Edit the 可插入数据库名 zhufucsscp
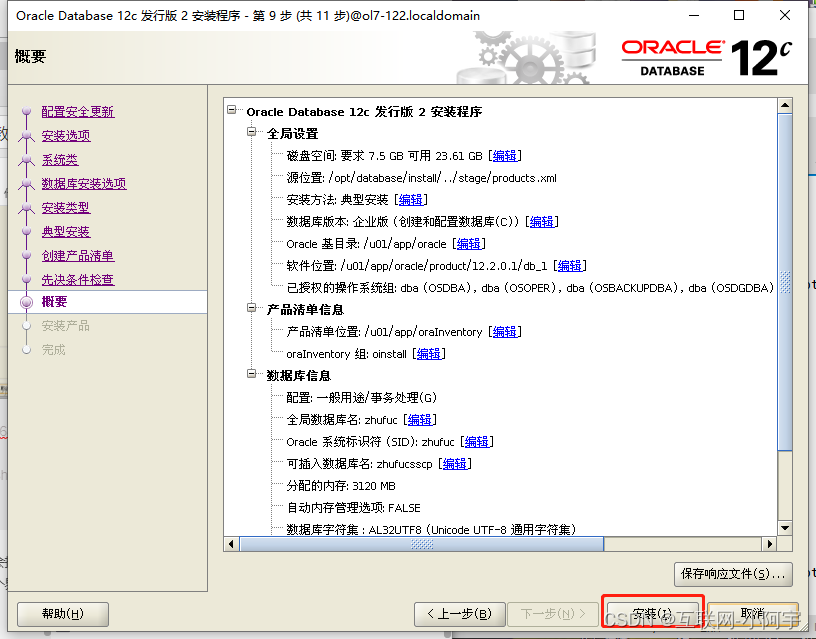This screenshot has height=639, width=816. [454, 464]
